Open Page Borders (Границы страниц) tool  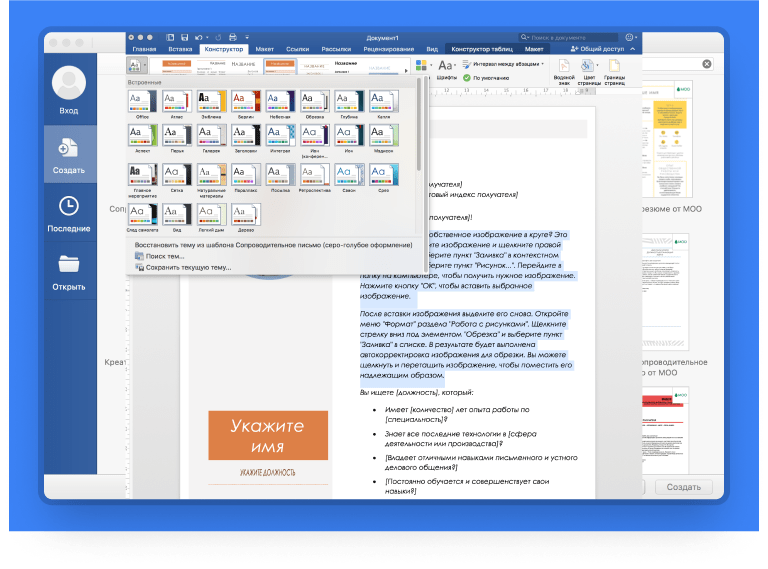(613, 66)
